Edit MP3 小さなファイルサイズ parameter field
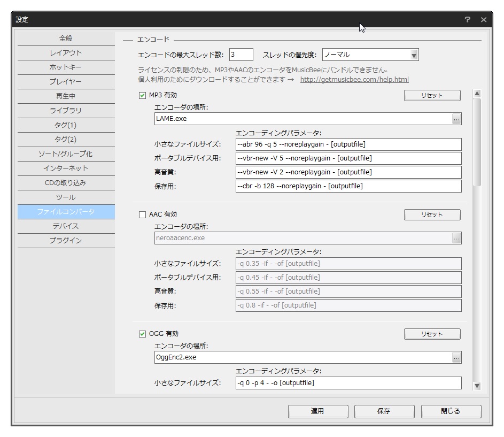This screenshot has width=504, height=437. [x=348, y=144]
